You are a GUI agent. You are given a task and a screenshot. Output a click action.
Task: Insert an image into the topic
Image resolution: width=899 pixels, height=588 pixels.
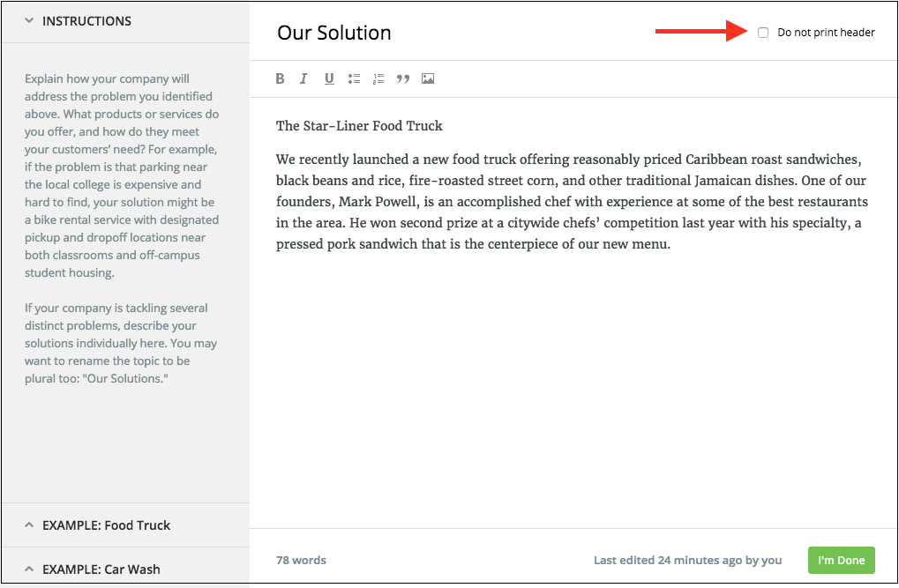pyautogui.click(x=428, y=78)
